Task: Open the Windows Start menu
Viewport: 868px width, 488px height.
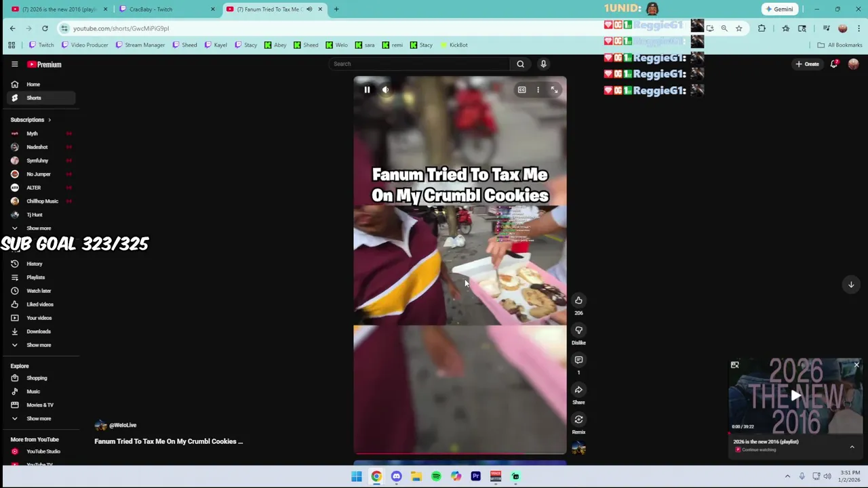Action: (x=357, y=476)
